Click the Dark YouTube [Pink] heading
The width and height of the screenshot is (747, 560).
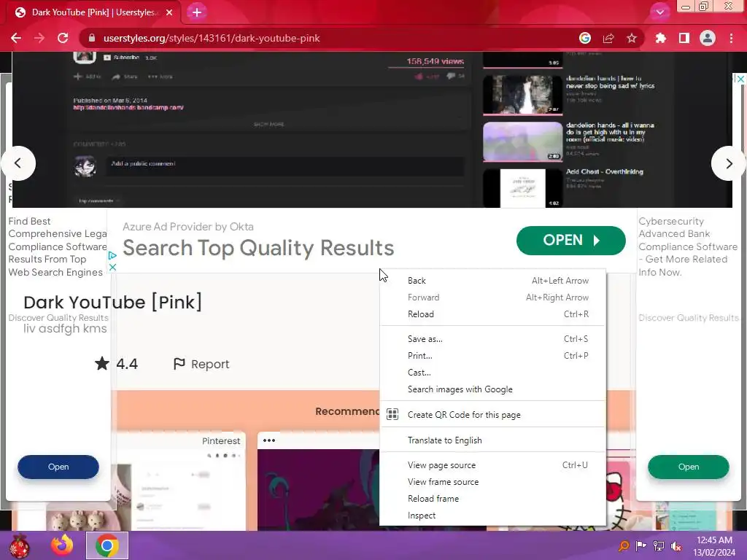(x=112, y=303)
